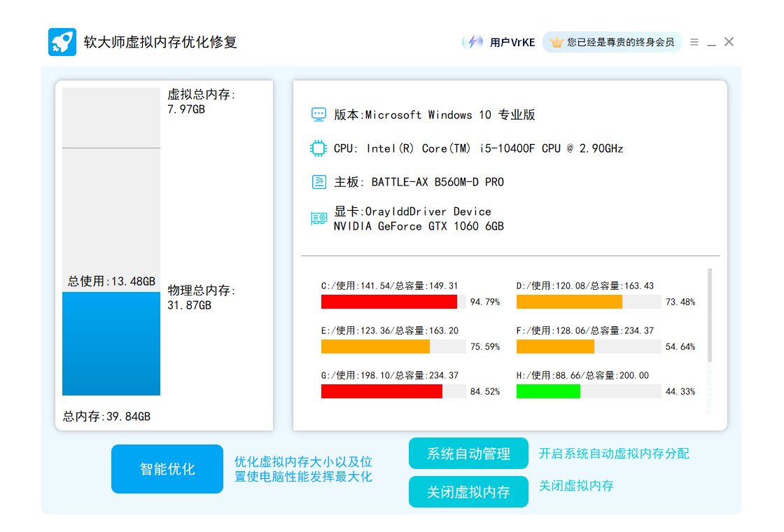Click the 智能优化 button
784x532 pixels.
pyautogui.click(x=167, y=469)
